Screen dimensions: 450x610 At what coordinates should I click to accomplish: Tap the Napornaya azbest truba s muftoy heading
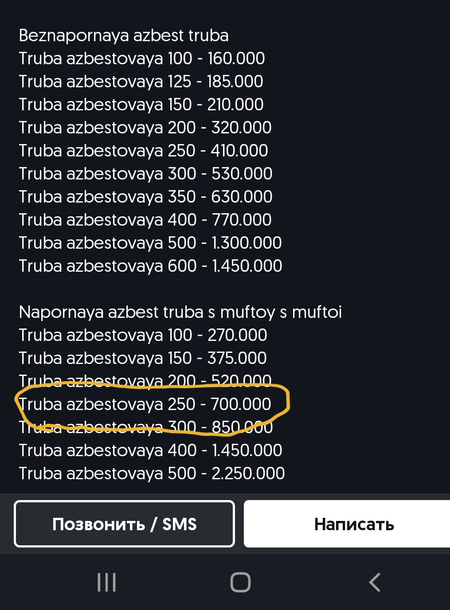click(180, 312)
